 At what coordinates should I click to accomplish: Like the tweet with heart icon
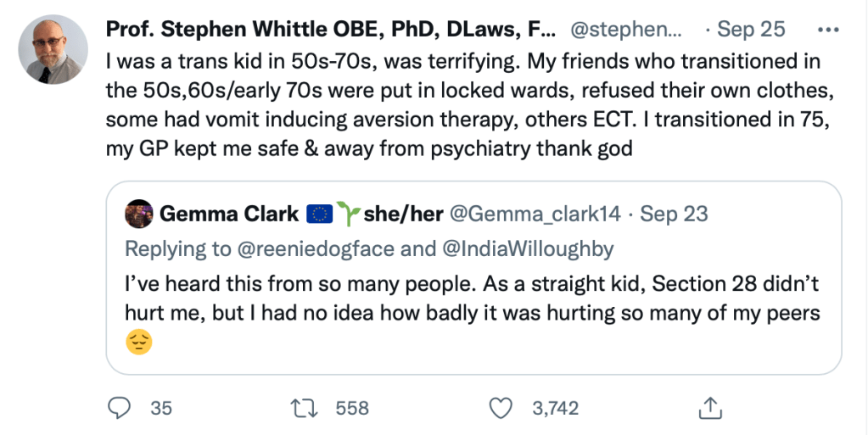point(502,408)
